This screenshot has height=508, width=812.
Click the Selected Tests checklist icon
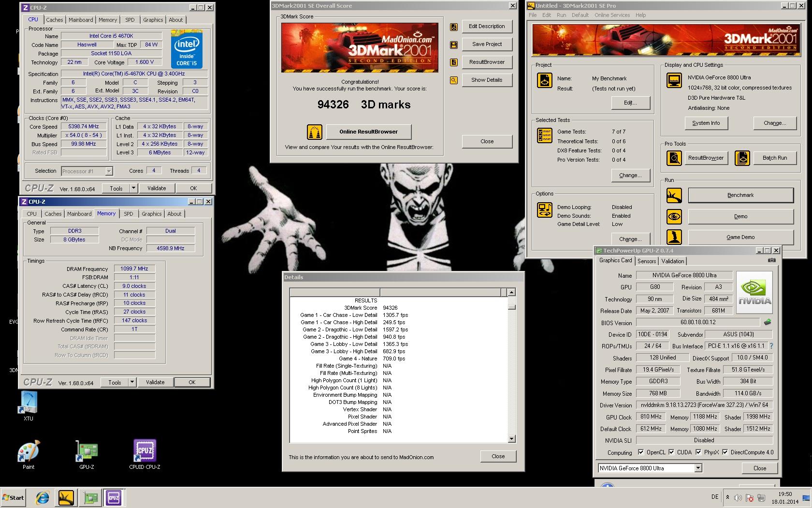tap(545, 135)
